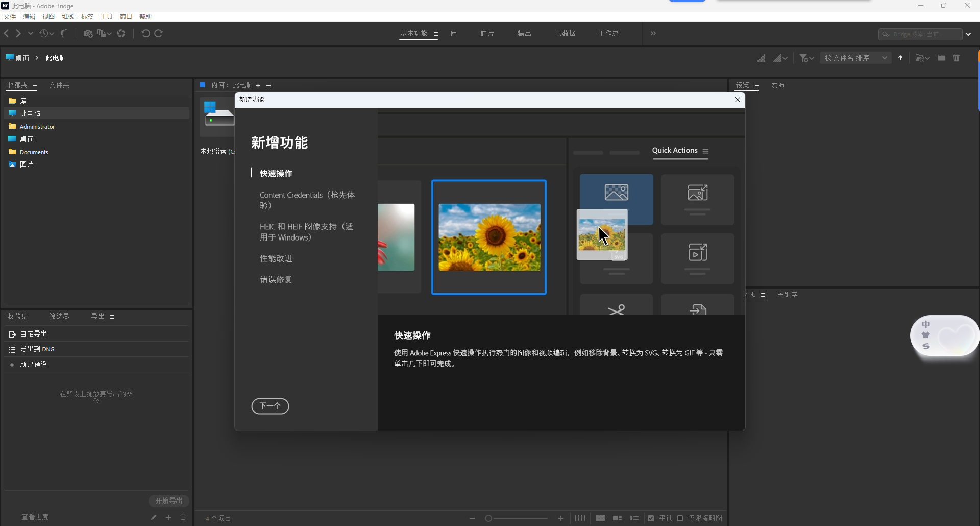The image size is (980, 526).
Task: Rotate selection counterclockwise
Action: tap(146, 33)
